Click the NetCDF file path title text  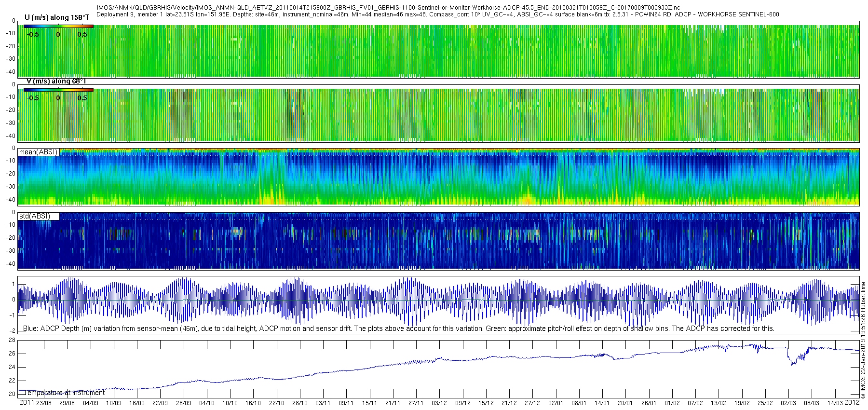pyautogui.click(x=389, y=8)
